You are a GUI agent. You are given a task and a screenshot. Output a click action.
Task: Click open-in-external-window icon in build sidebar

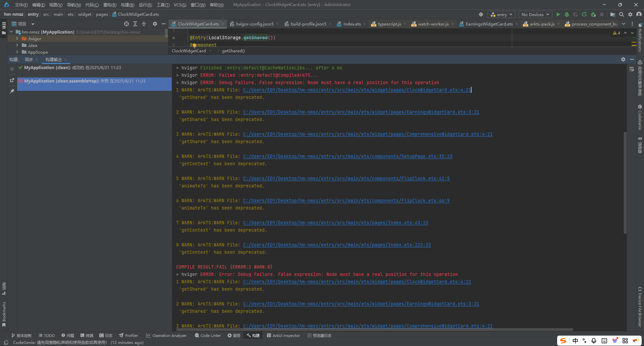[x=12, y=80]
